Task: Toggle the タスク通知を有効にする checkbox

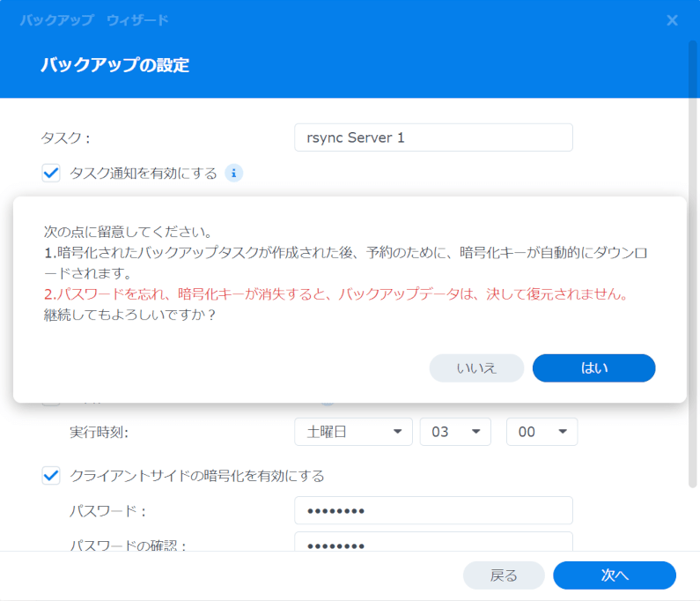Action: (x=51, y=173)
